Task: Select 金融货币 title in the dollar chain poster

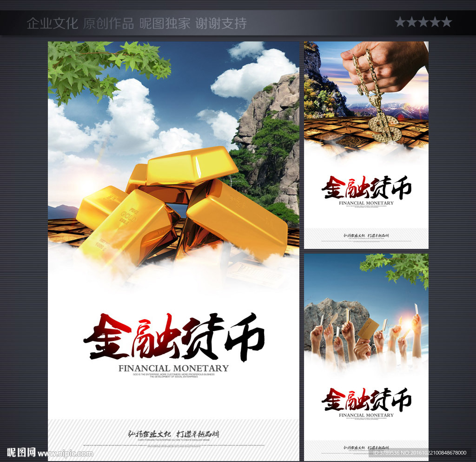Action: coord(366,187)
